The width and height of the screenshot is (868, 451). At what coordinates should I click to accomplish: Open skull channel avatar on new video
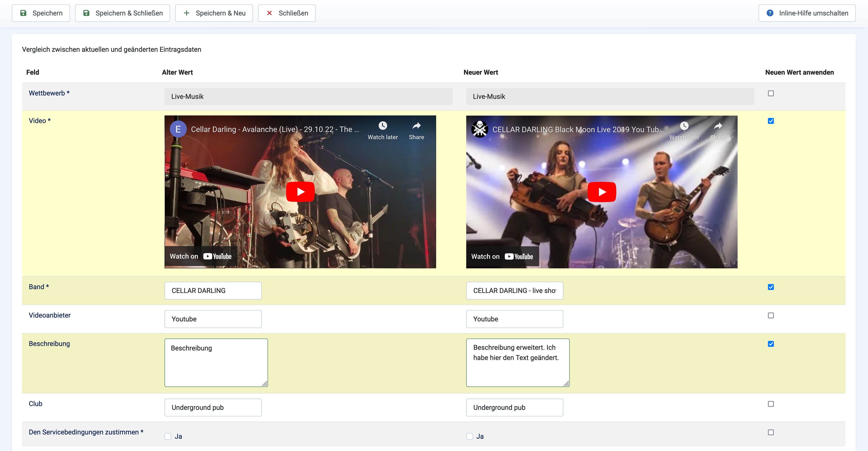click(x=480, y=129)
